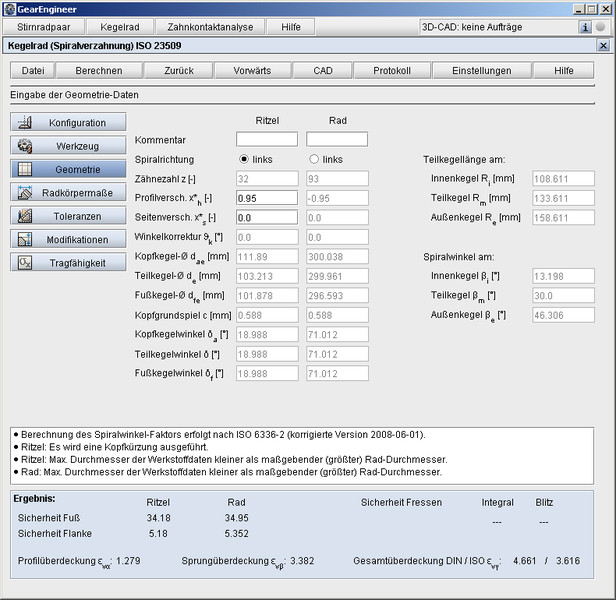Screen dimensions: 616x600
Task: Open Radkörpermaße section
Action: pos(69,192)
